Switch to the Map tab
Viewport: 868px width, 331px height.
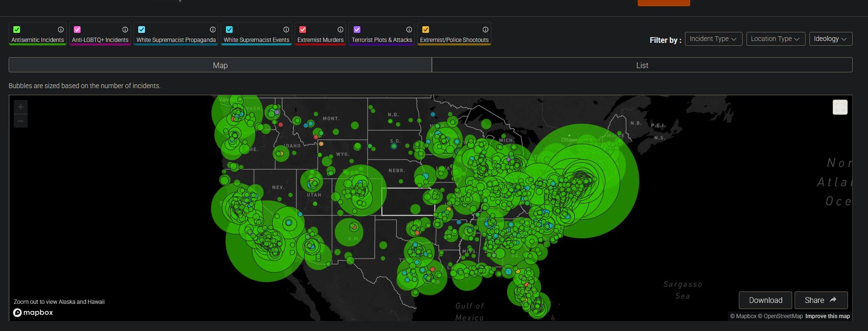pyautogui.click(x=220, y=65)
